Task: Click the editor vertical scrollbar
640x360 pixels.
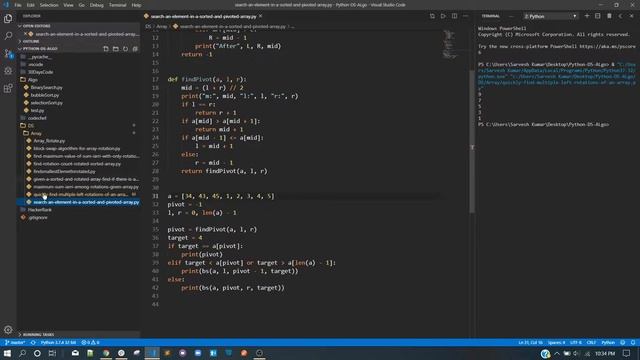Action: (472, 142)
